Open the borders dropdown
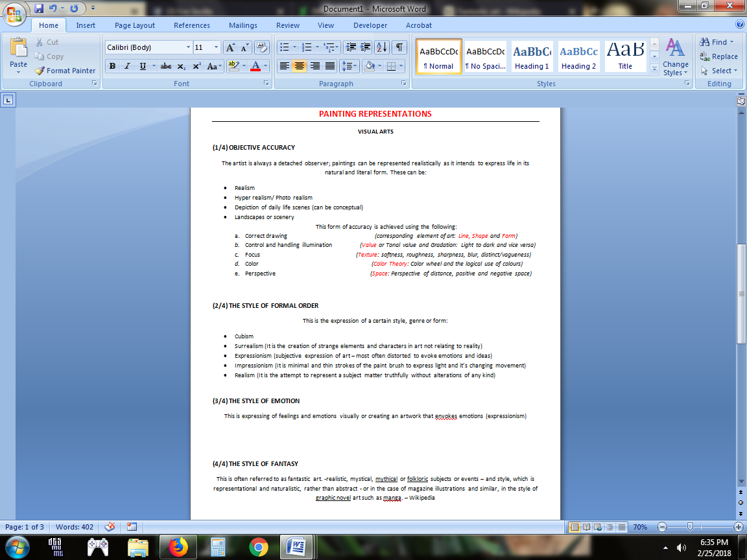The height and width of the screenshot is (560, 747). [401, 66]
